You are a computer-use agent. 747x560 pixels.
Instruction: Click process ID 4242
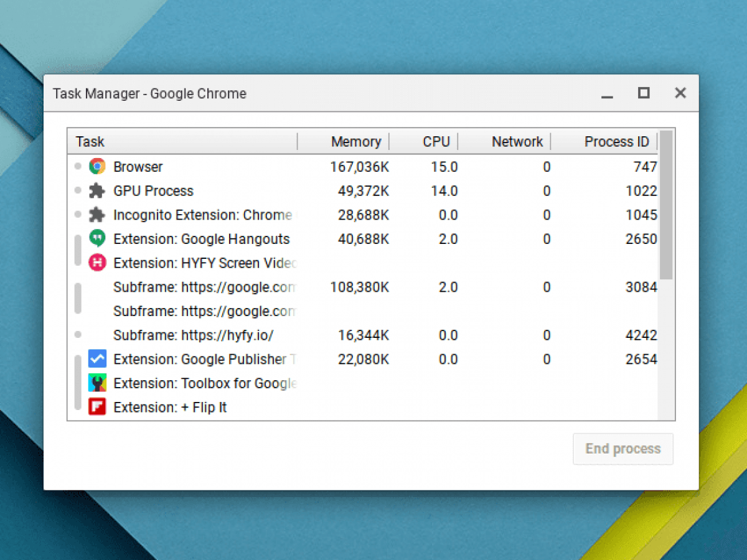(641, 335)
